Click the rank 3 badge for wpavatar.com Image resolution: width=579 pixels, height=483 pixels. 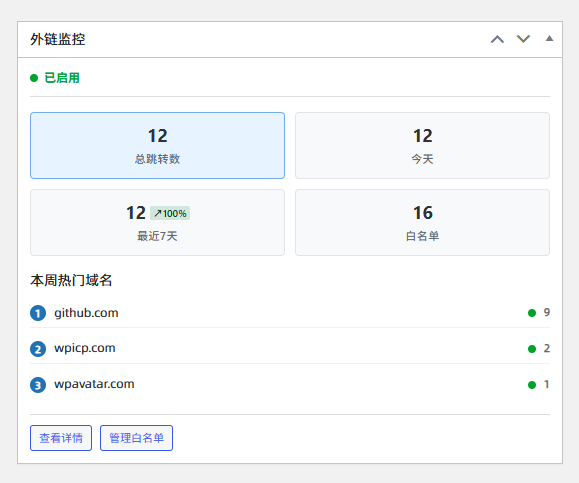point(38,385)
